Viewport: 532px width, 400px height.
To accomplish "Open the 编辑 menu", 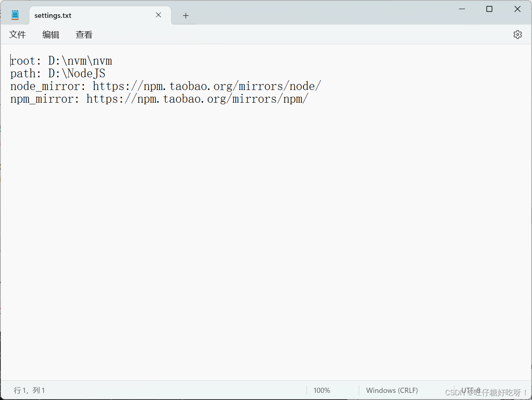I will click(51, 34).
